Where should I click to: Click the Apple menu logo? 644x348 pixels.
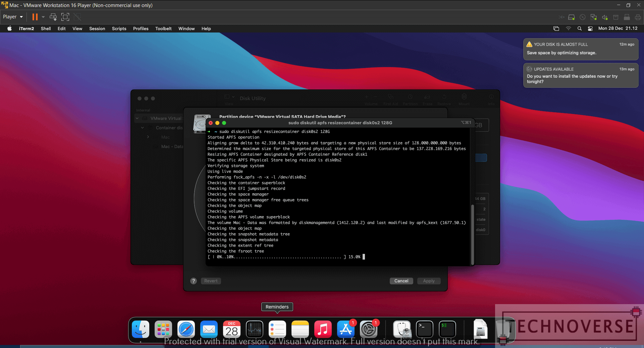pos(9,28)
